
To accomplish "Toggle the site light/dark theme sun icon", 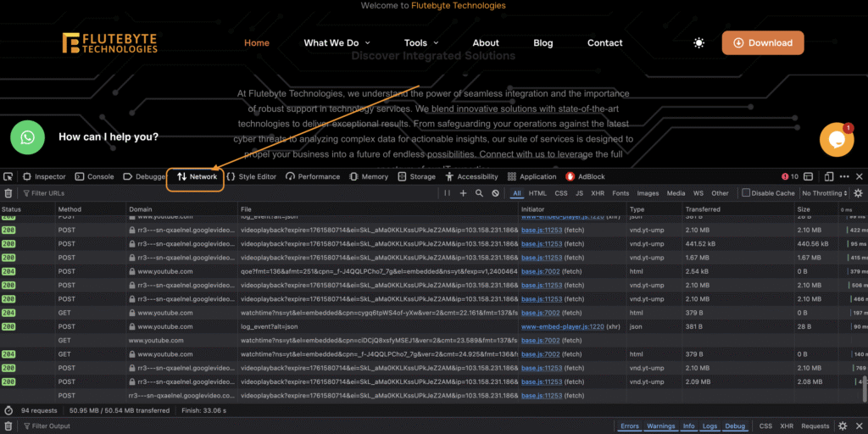I will pyautogui.click(x=698, y=43).
